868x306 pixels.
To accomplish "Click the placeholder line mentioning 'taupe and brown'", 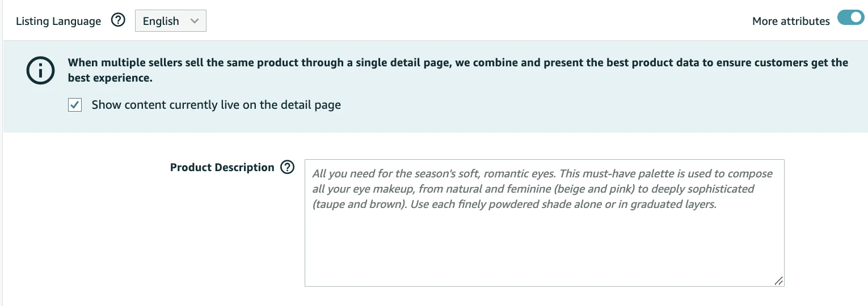I will [x=515, y=204].
